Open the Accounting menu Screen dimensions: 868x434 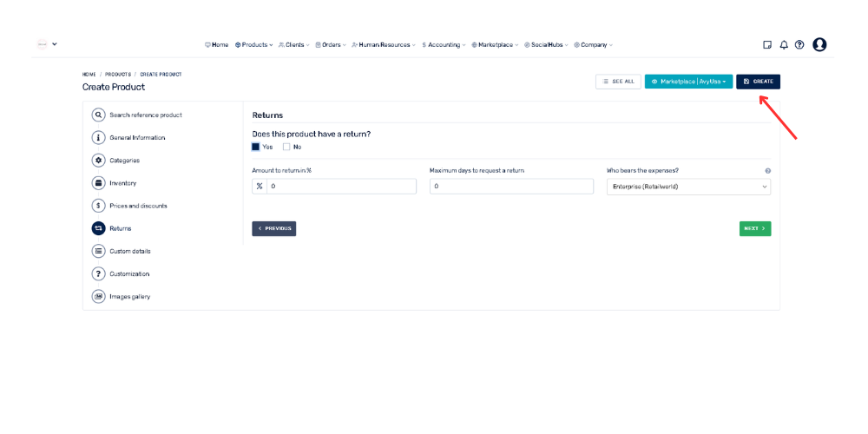(443, 45)
